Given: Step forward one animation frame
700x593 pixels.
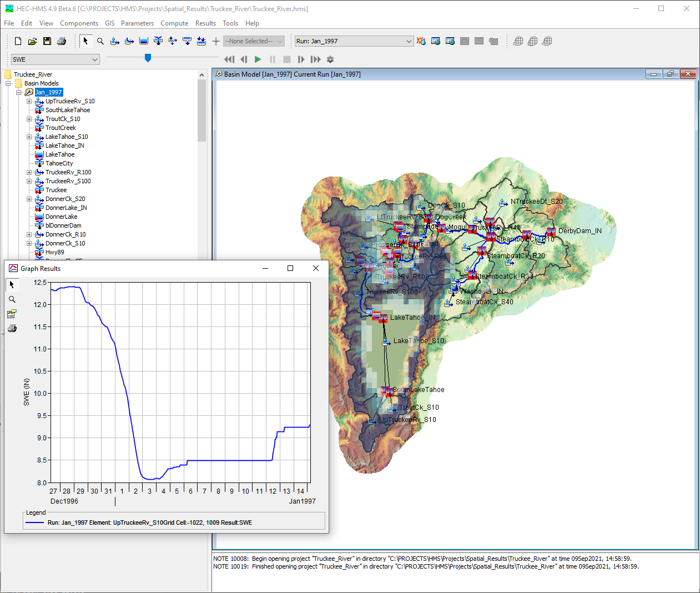Looking at the screenshot, I should click(301, 59).
